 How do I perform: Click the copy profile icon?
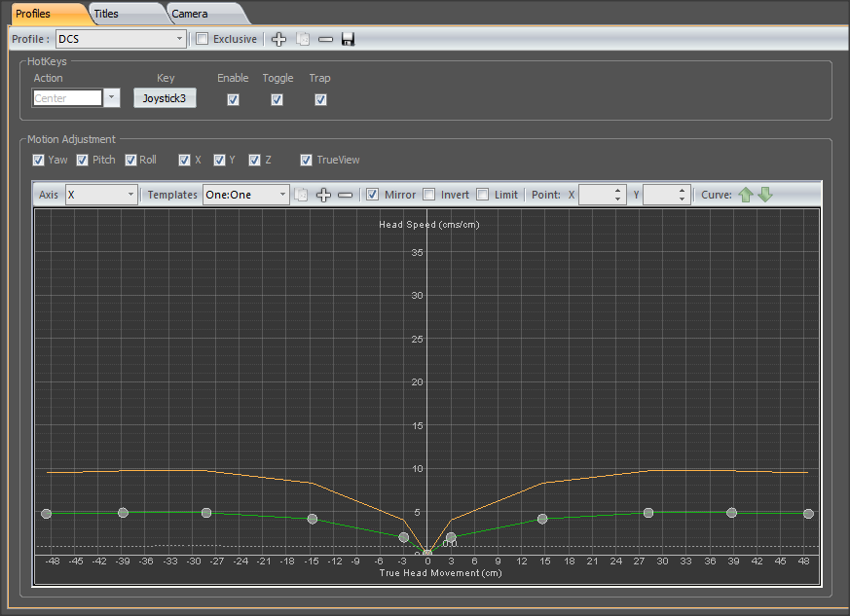click(303, 39)
